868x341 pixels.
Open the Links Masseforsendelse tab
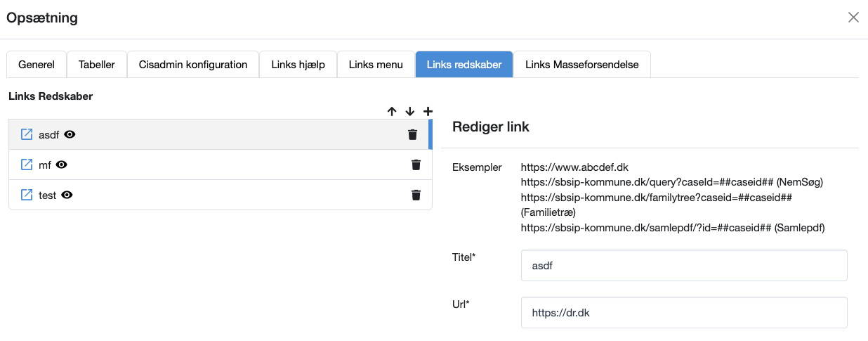click(581, 65)
